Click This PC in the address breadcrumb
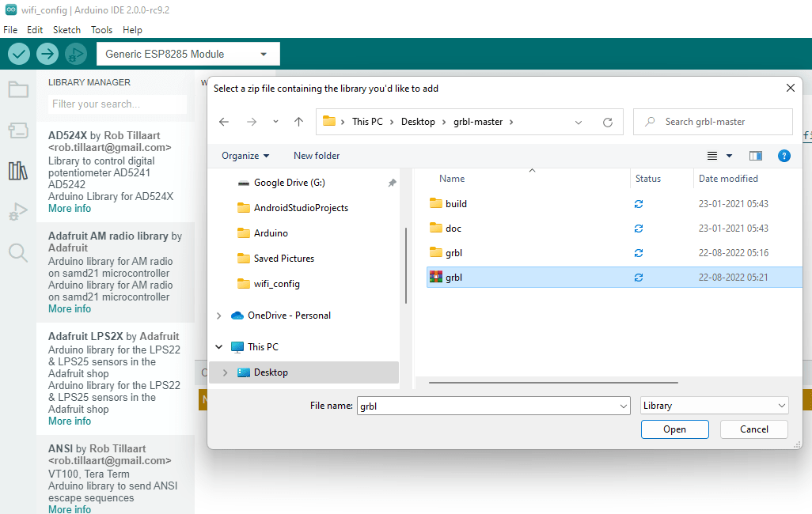The image size is (812, 514). pyautogui.click(x=367, y=122)
